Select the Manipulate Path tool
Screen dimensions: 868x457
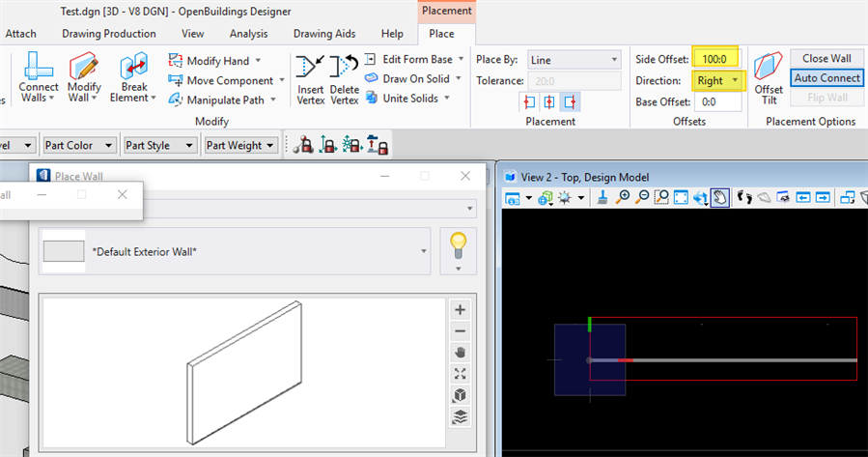[221, 100]
